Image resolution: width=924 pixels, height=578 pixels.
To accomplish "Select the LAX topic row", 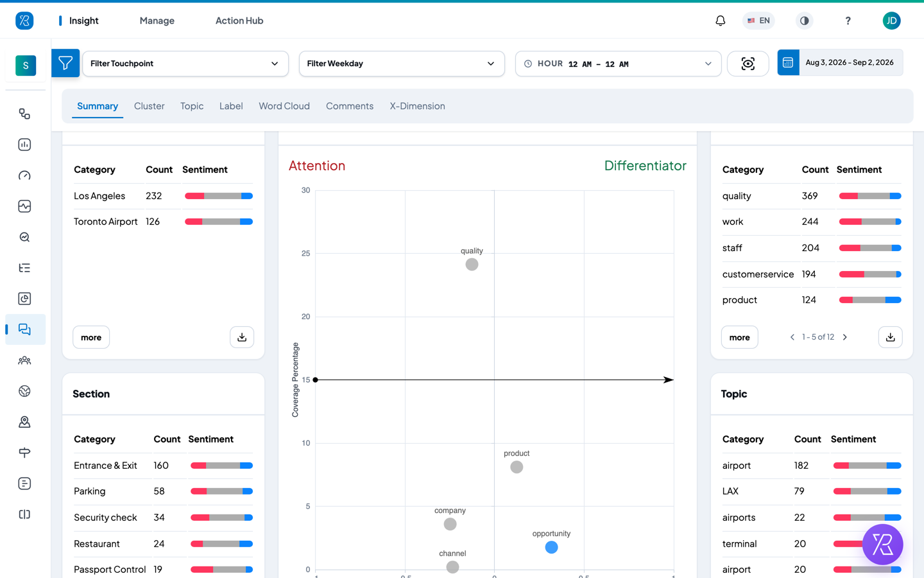I will click(x=812, y=491).
